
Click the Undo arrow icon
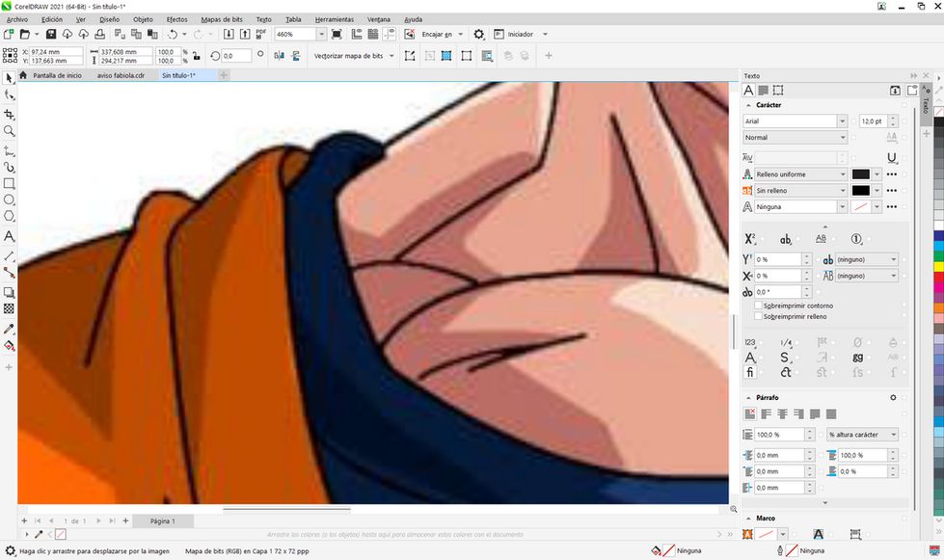[173, 35]
